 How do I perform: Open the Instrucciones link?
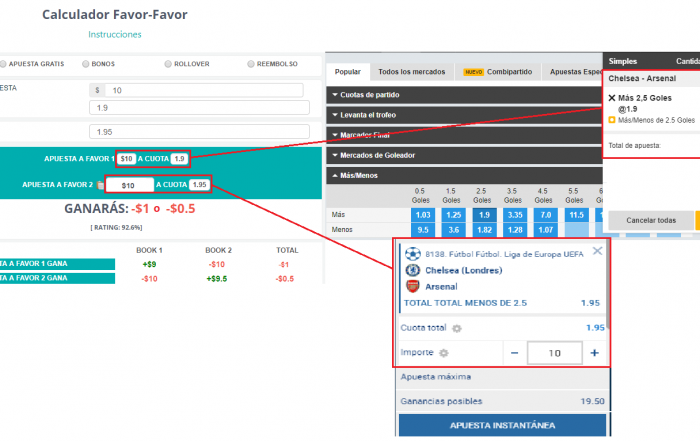(115, 34)
